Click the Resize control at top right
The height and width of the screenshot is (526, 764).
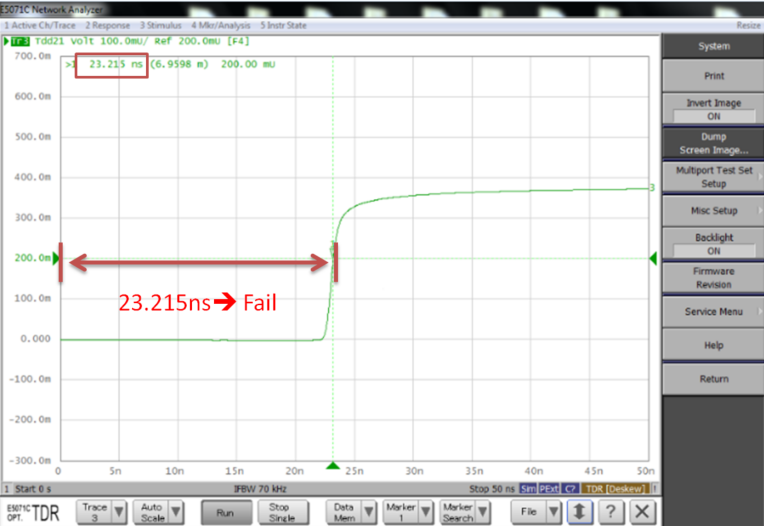pos(748,25)
